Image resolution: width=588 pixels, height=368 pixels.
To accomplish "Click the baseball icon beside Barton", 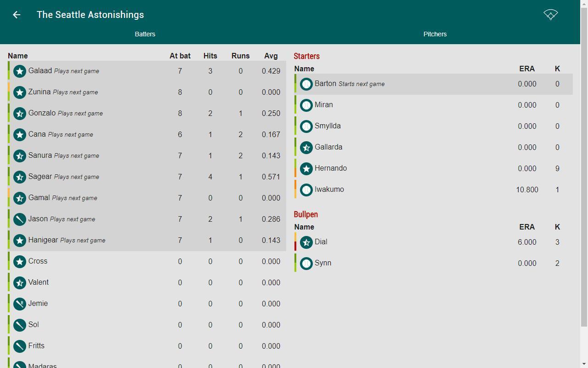I will click(306, 84).
